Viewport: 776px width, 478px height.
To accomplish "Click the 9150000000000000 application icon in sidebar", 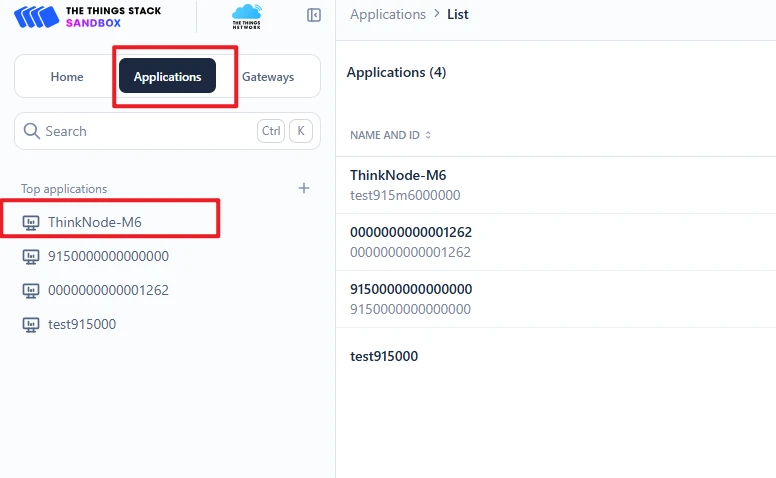I will pyautogui.click(x=31, y=256).
